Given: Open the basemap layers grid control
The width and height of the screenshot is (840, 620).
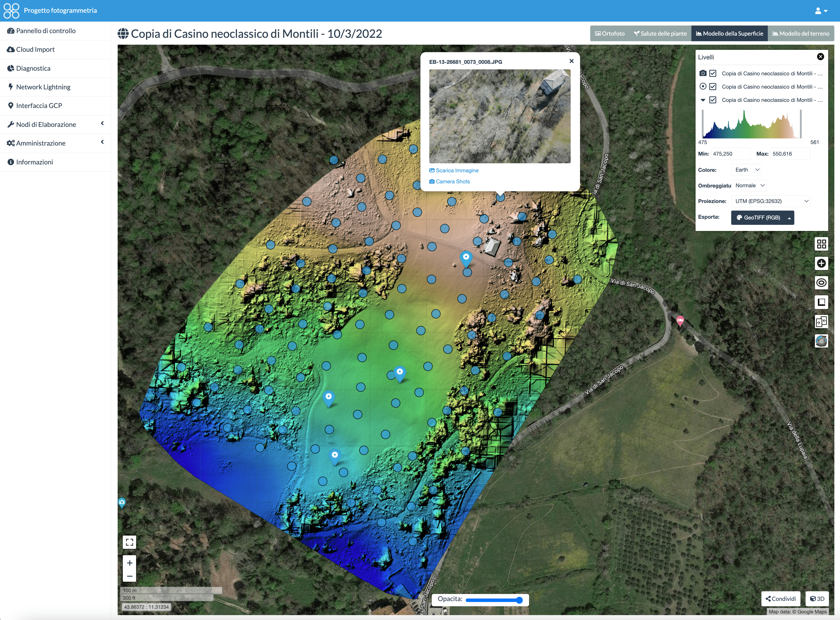Looking at the screenshot, I should coord(822,244).
